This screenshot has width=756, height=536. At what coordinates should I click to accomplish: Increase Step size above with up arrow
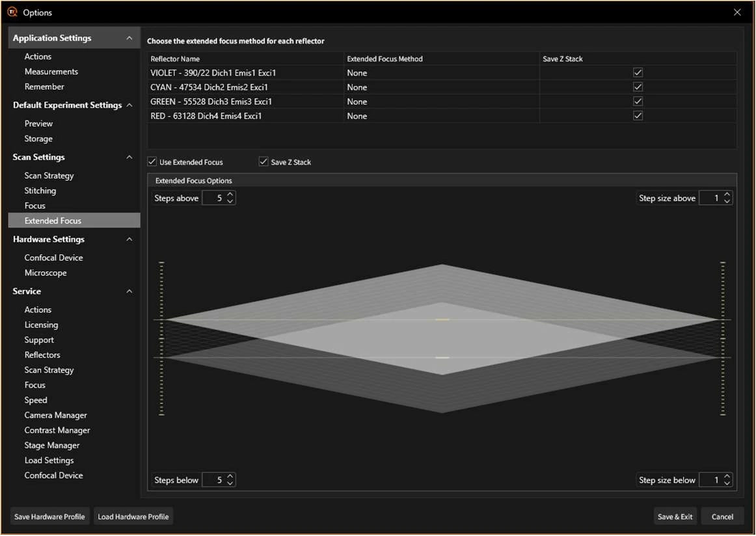tap(727, 195)
